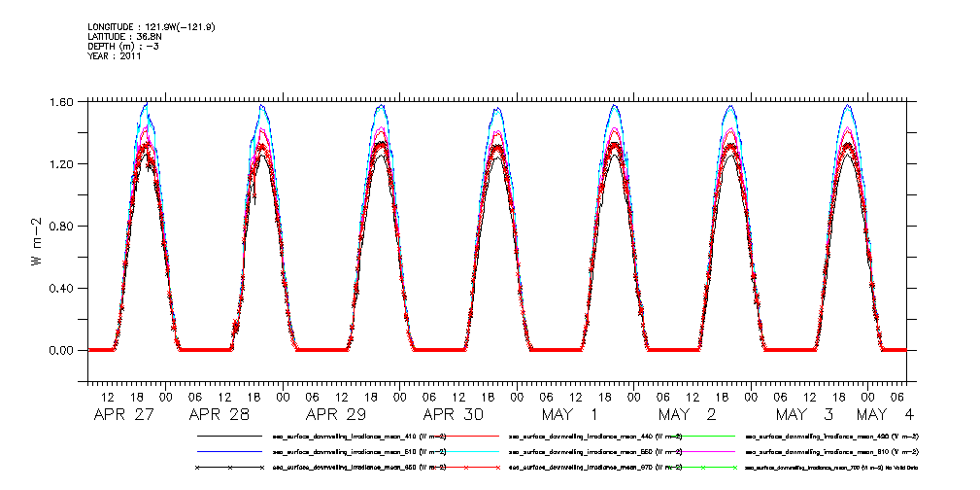Click the 0.80 y-axis tick label
This screenshot has width=980, height=490.
[x=62, y=226]
